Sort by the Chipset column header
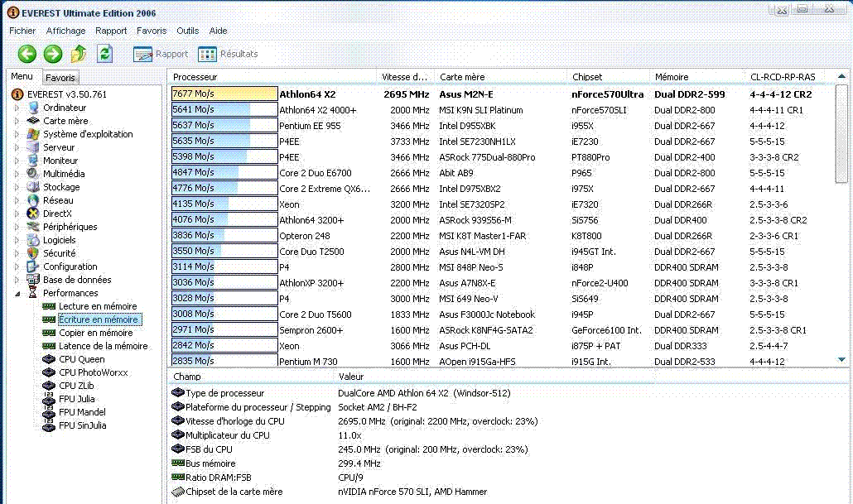 (x=609, y=77)
